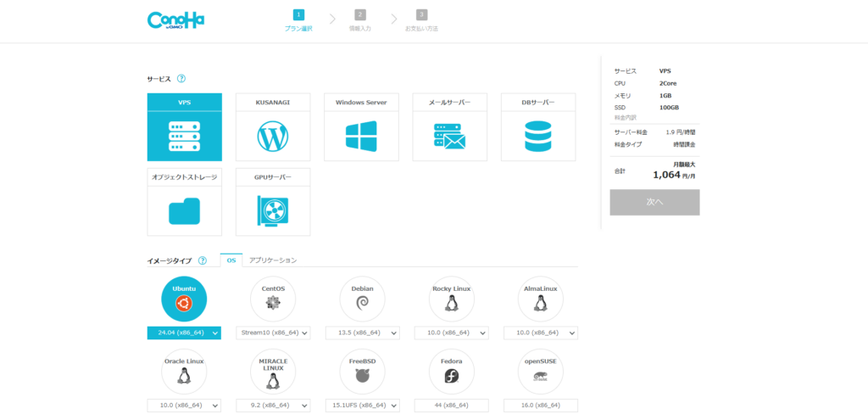Screen dimensions: 868x414
Task: Click the 1,064 円/月 total price
Action: (674, 175)
